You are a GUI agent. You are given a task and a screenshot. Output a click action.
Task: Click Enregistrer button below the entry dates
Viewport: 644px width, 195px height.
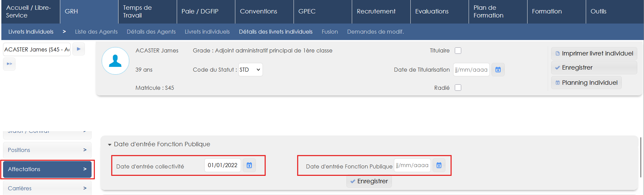(x=369, y=181)
